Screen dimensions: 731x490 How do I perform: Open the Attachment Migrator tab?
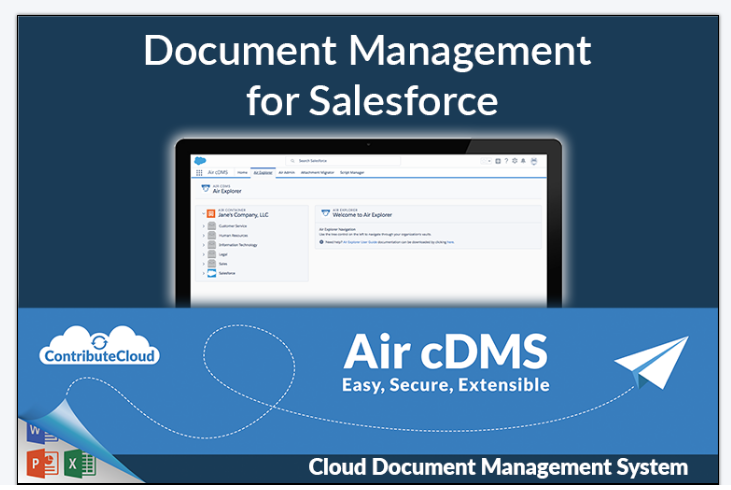318,172
